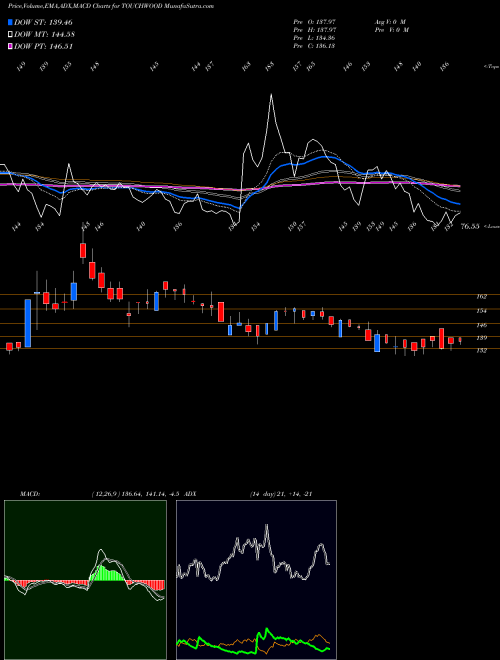The image size is (500, 660).
Task: Click the 'Pre H: 137.97' value
Action: 314,30
